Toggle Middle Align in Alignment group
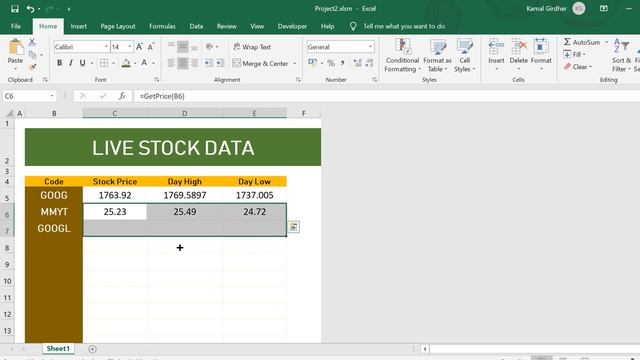This screenshot has width=640, height=360. [183, 47]
